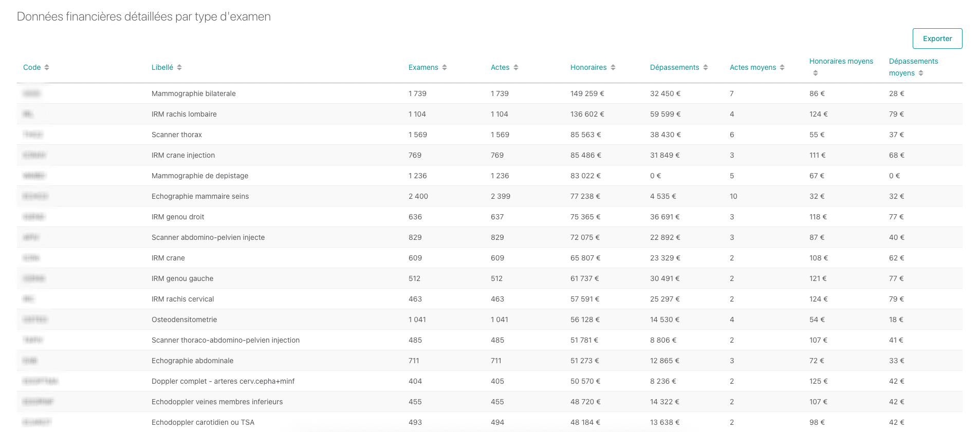Image resolution: width=980 pixels, height=432 pixels.
Task: Click the Echodoppler carotidien ou TSA row
Action: (202, 422)
